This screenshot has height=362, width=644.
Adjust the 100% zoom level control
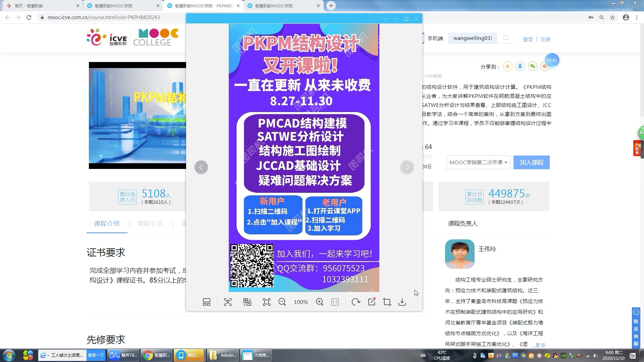[301, 302]
